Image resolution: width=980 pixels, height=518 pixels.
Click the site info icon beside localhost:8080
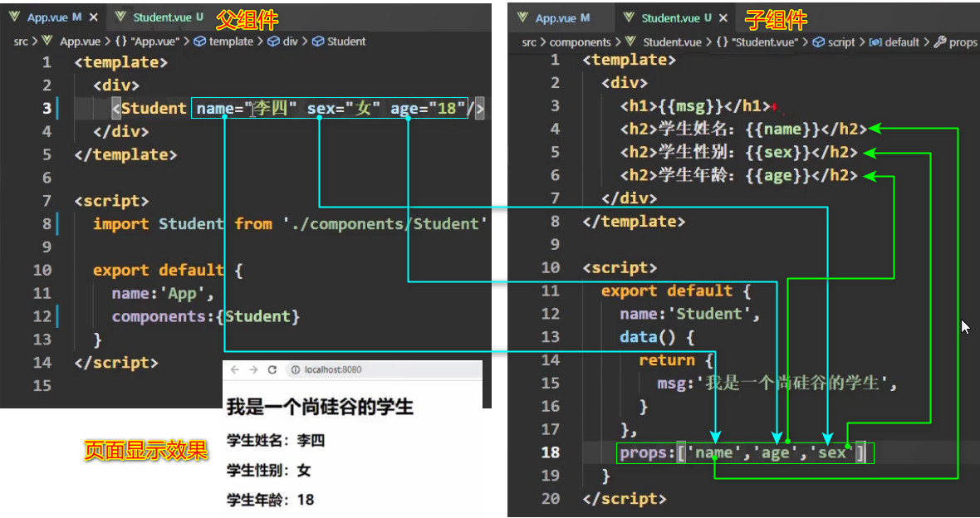click(296, 368)
